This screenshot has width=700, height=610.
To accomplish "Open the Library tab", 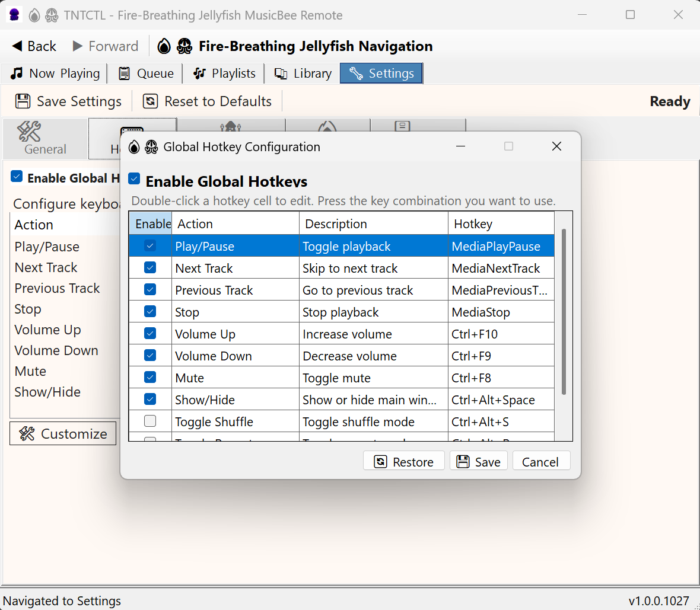I will [x=303, y=74].
